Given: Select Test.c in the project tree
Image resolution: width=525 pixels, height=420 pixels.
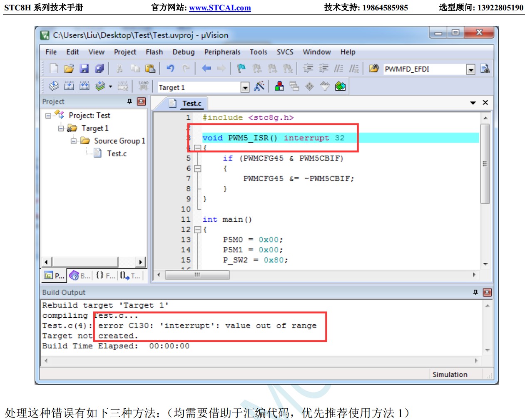Looking at the screenshot, I should tap(117, 153).
